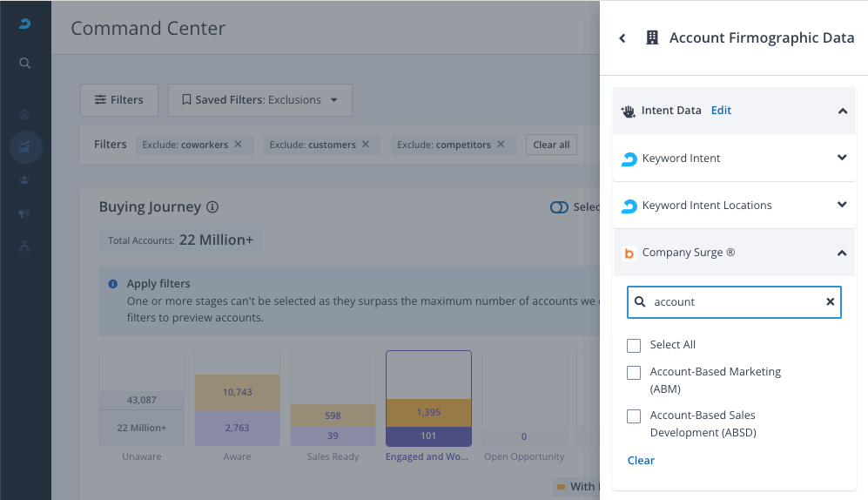Click the search icon in left sidebar
The height and width of the screenshot is (500, 868).
coord(25,63)
